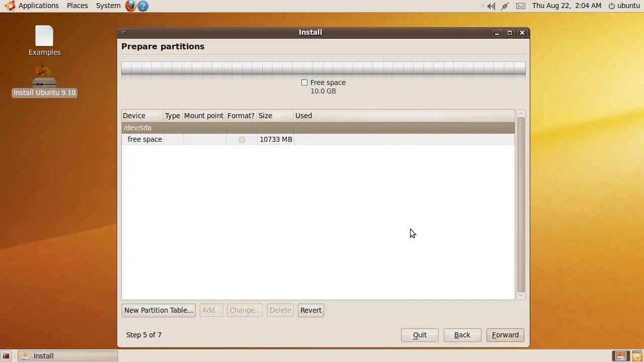The width and height of the screenshot is (644, 362).
Task: Maximize the Install window
Action: (510, 33)
